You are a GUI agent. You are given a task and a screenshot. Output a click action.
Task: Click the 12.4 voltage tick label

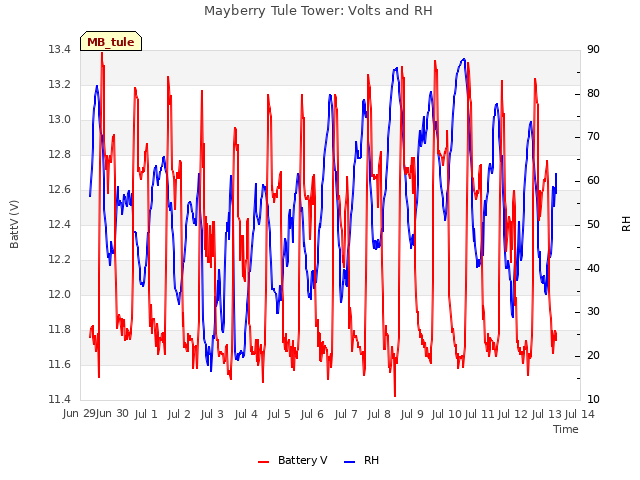click(59, 224)
